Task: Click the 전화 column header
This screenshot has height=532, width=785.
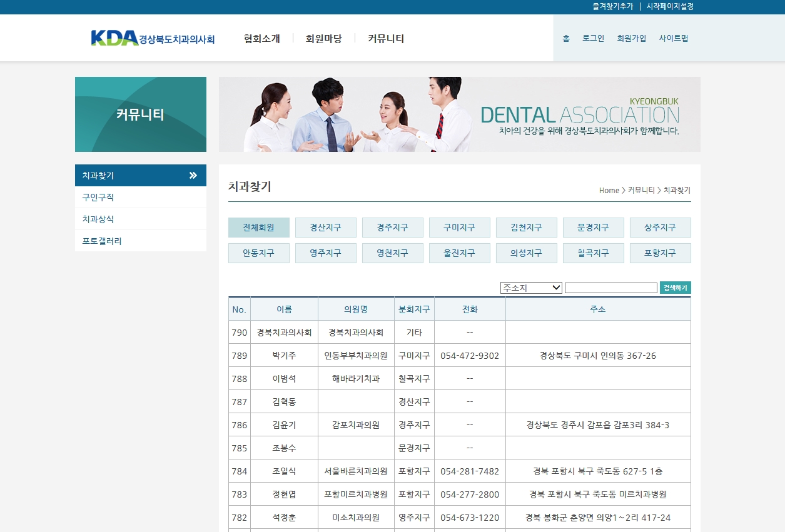Action: pyautogui.click(x=470, y=309)
